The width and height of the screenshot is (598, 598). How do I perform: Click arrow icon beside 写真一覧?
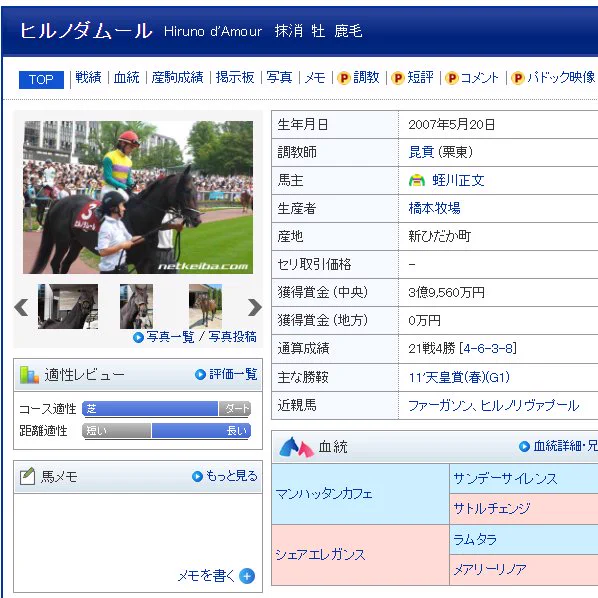click(x=138, y=338)
